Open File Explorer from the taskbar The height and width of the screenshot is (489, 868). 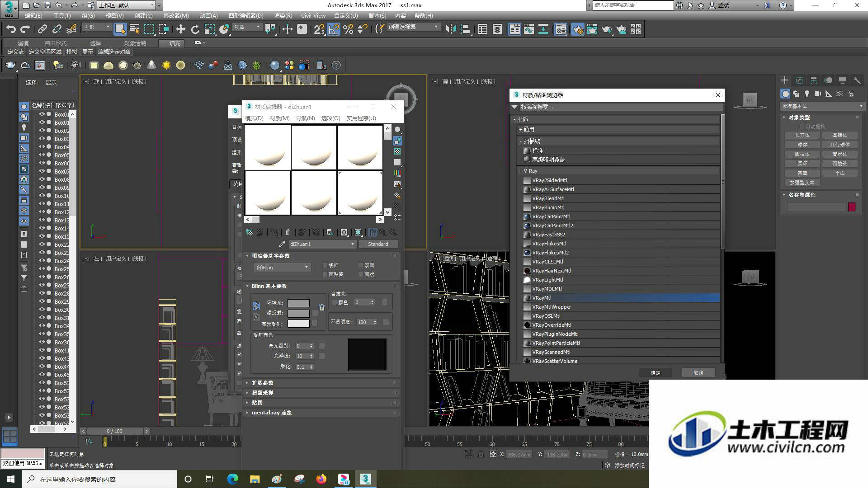(255, 479)
